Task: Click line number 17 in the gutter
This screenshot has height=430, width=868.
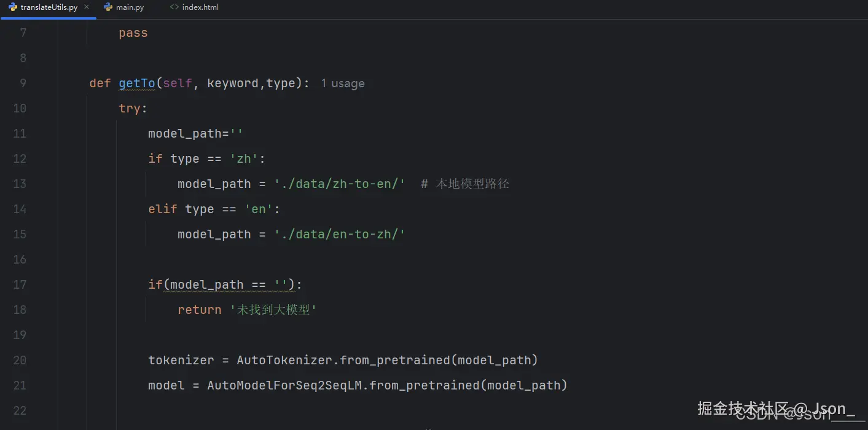Action: coord(20,284)
